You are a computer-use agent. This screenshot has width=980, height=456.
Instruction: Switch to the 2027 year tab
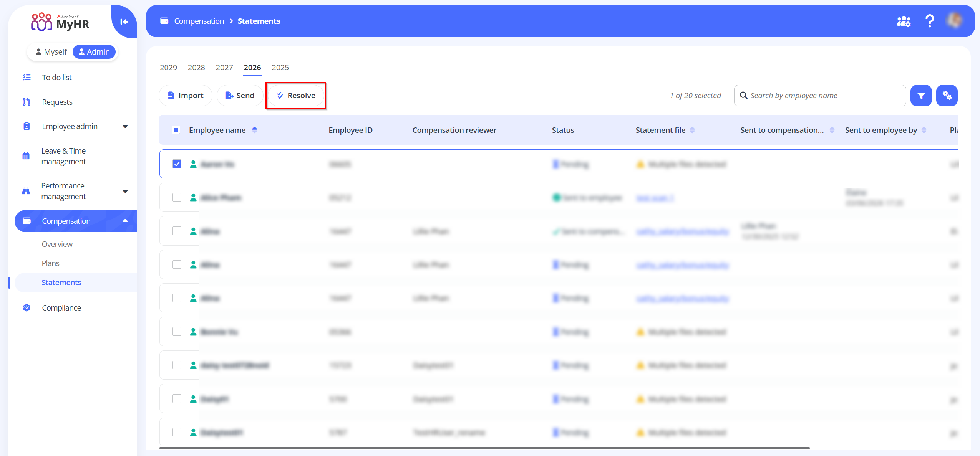(224, 68)
